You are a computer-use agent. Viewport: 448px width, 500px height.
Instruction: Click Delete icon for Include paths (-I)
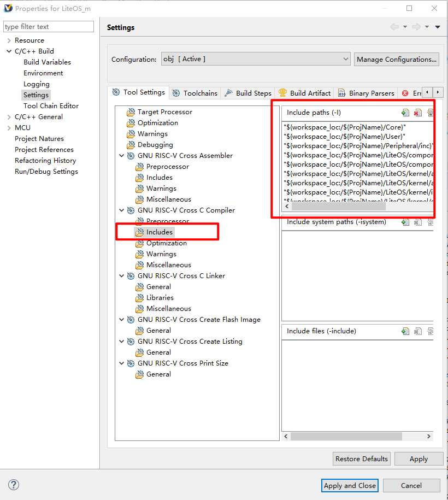(418, 113)
